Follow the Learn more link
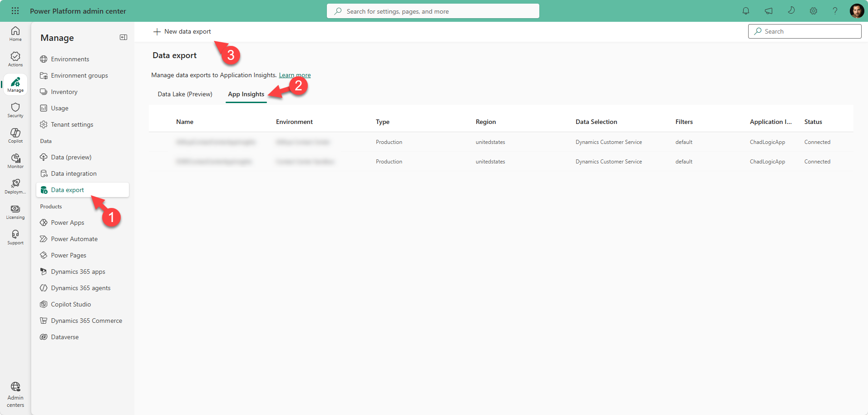Image resolution: width=868 pixels, height=415 pixels. (295, 75)
